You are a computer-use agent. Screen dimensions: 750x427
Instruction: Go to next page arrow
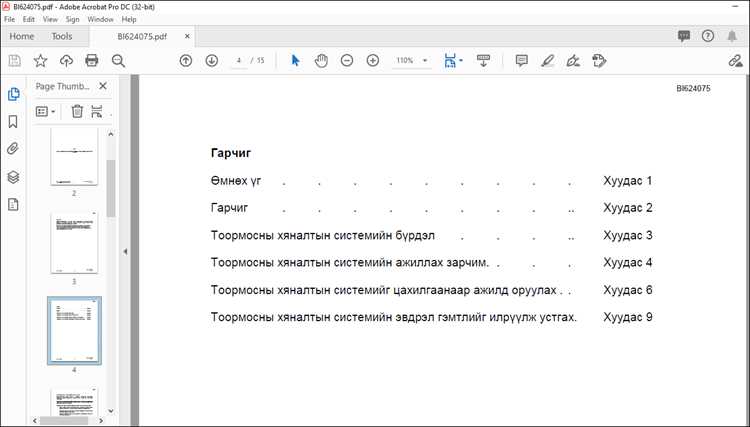(211, 61)
